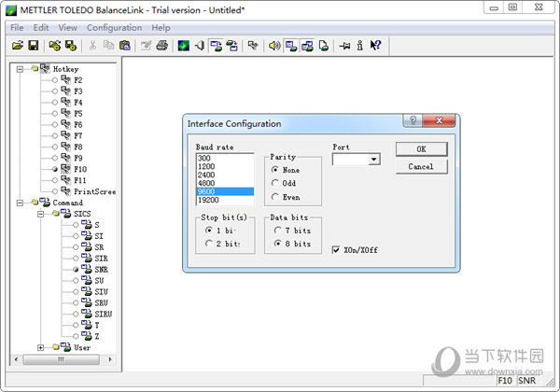Screen dimensions: 560x392
Task: Click the context help arrow-question icon
Action: [375, 46]
